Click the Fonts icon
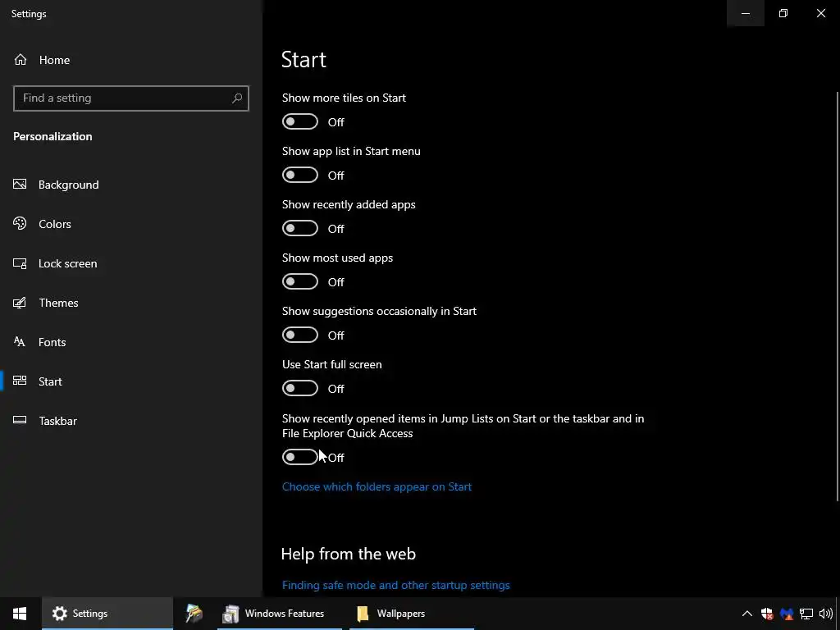Screen dimensions: 840x630 point(20,342)
